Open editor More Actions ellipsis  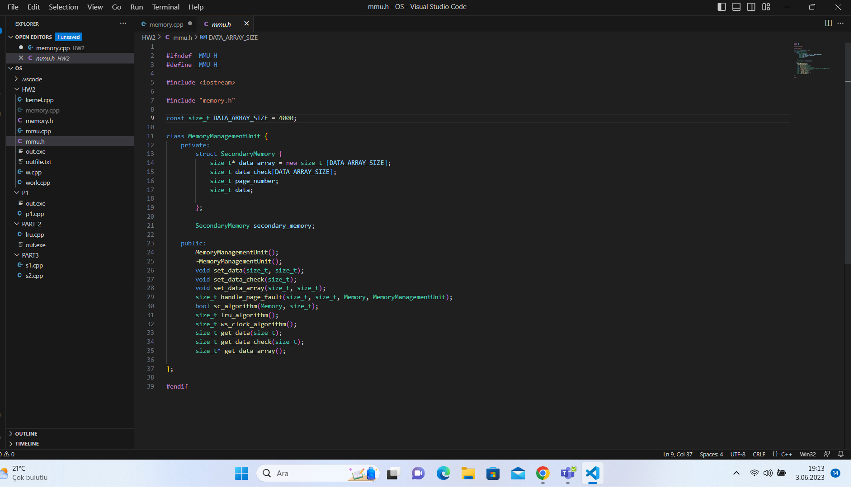pos(840,23)
